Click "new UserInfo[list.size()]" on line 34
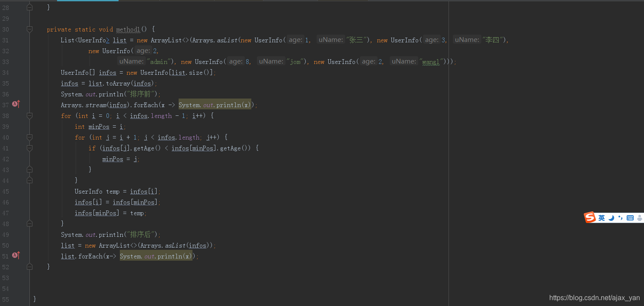Viewport: 644px width, 306px height. (170, 73)
